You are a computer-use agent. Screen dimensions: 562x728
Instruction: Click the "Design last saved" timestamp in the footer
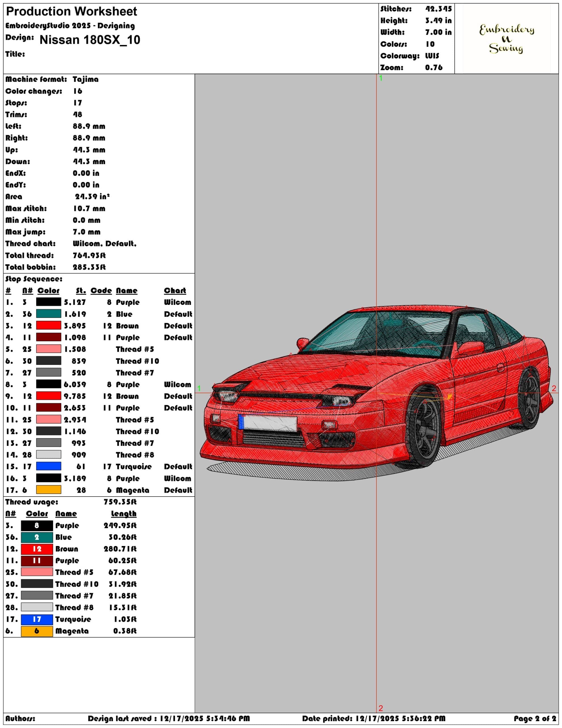[168, 719]
